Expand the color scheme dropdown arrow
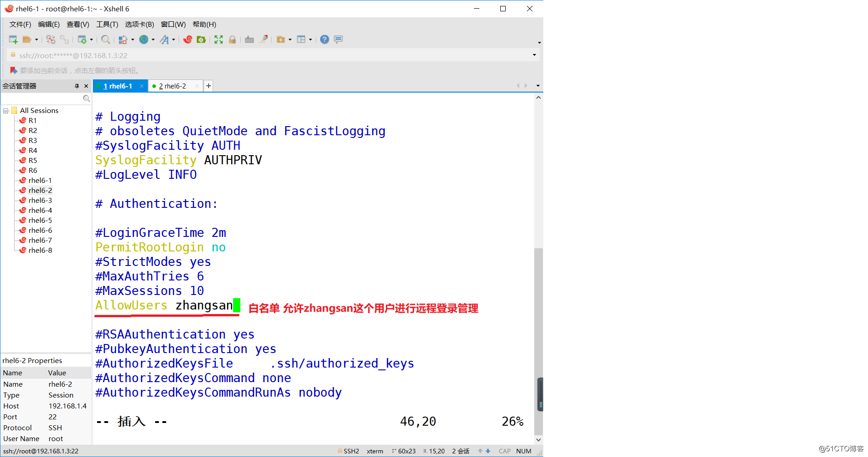The image size is (868, 457). click(132, 39)
